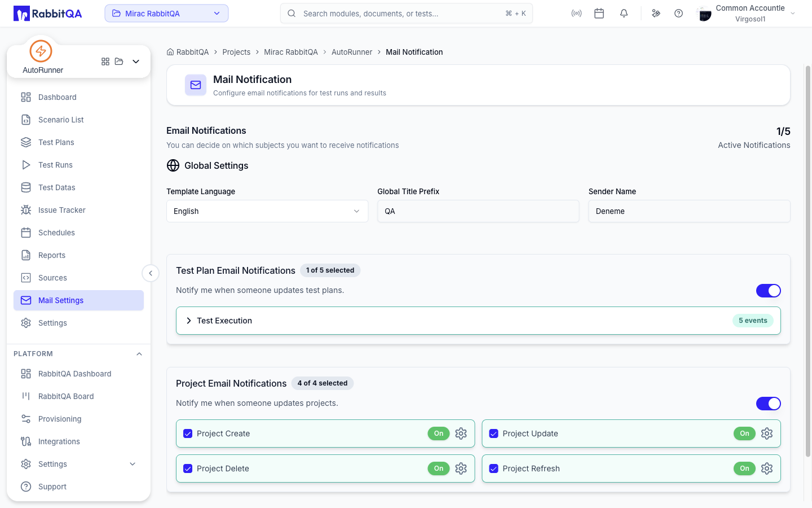Open the account menu chevron
The image size is (812, 508).
pyautogui.click(x=793, y=14)
